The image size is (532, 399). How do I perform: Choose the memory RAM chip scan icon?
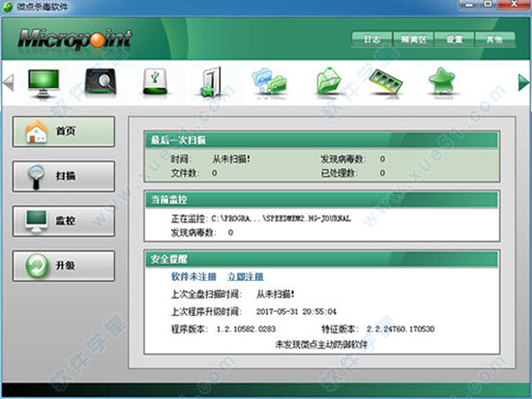click(x=385, y=81)
